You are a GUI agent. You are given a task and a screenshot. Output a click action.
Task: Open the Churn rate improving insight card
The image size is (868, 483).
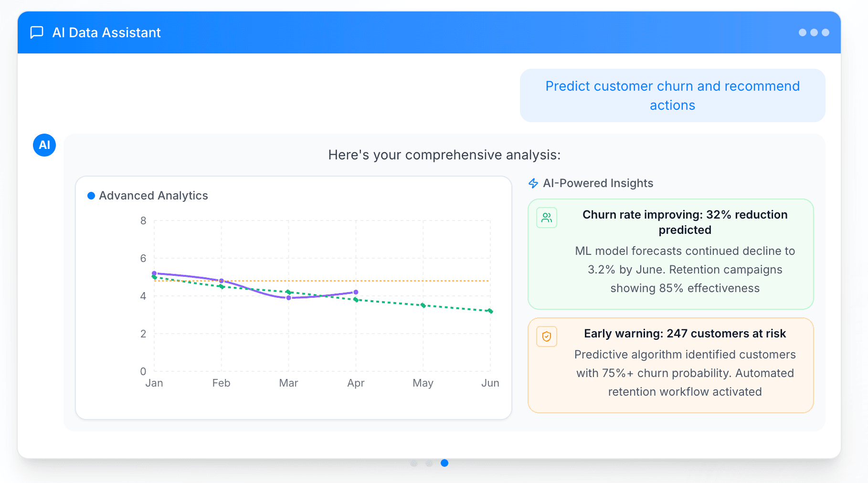(x=670, y=254)
